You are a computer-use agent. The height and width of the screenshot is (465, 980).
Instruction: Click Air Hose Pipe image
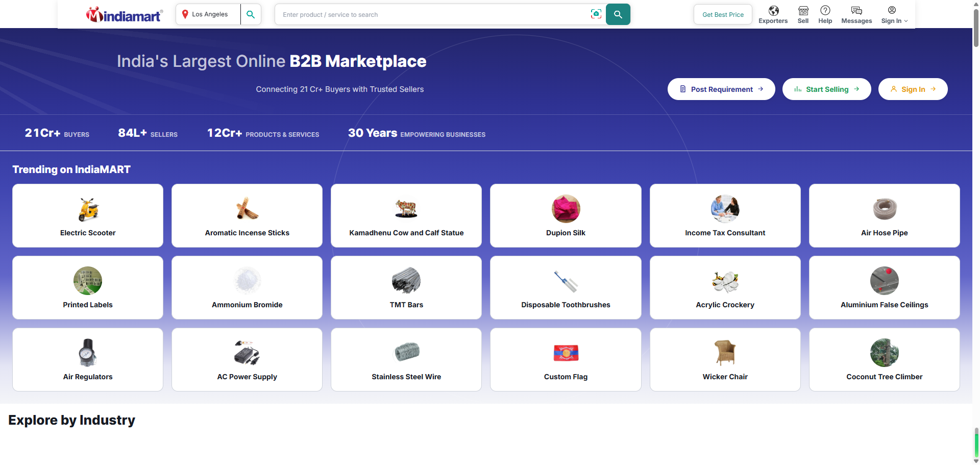(885, 209)
